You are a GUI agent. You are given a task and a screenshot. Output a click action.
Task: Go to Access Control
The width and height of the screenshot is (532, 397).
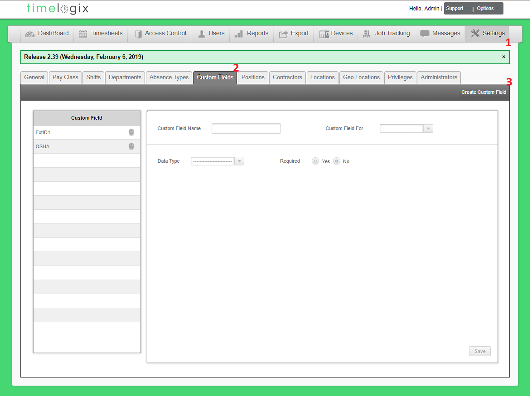[x=160, y=34]
